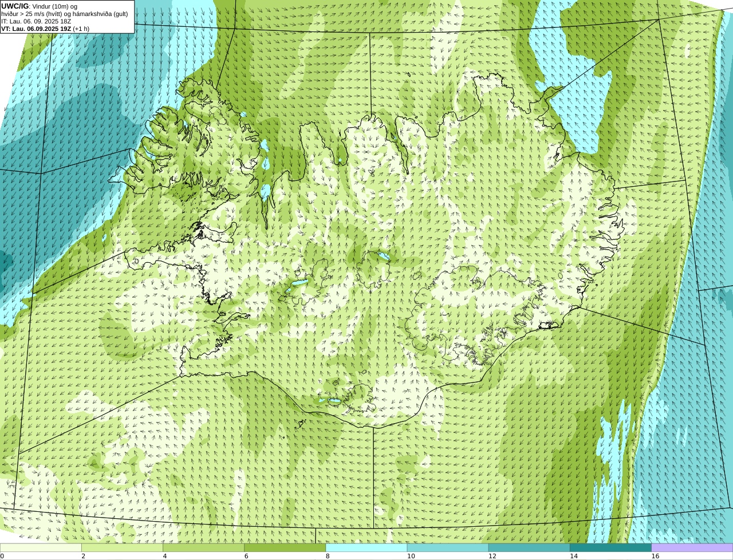The width and height of the screenshot is (733, 560).
Task: Click the legend scale label '12'
Action: point(492,556)
